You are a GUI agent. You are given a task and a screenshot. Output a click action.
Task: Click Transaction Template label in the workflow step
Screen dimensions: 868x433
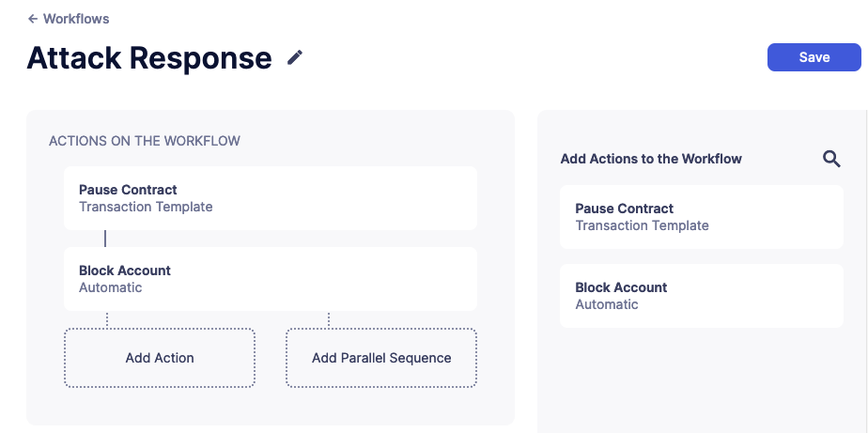pos(146,207)
